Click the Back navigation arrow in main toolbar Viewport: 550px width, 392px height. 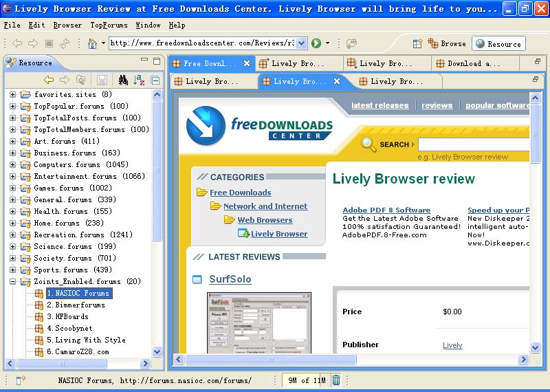[x=17, y=43]
